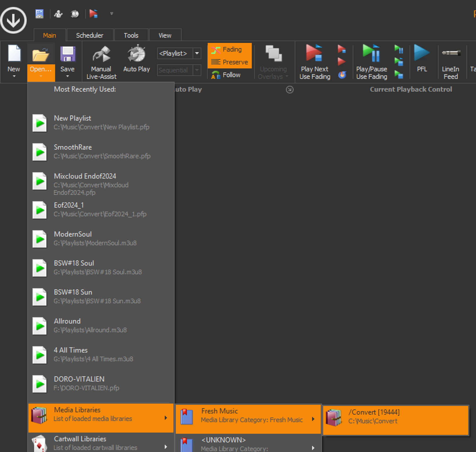Click the New document icon
Viewport: 476px width, 452px height.
(x=14, y=54)
